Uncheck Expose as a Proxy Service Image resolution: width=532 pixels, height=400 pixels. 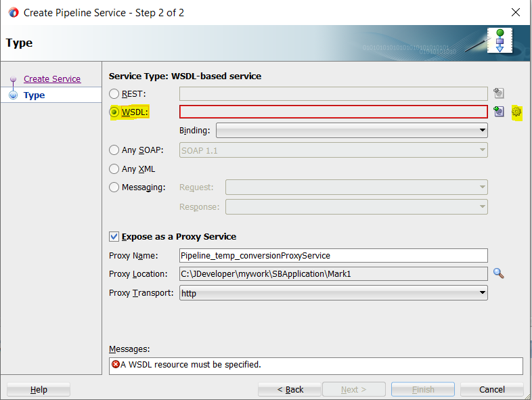pyautogui.click(x=114, y=236)
